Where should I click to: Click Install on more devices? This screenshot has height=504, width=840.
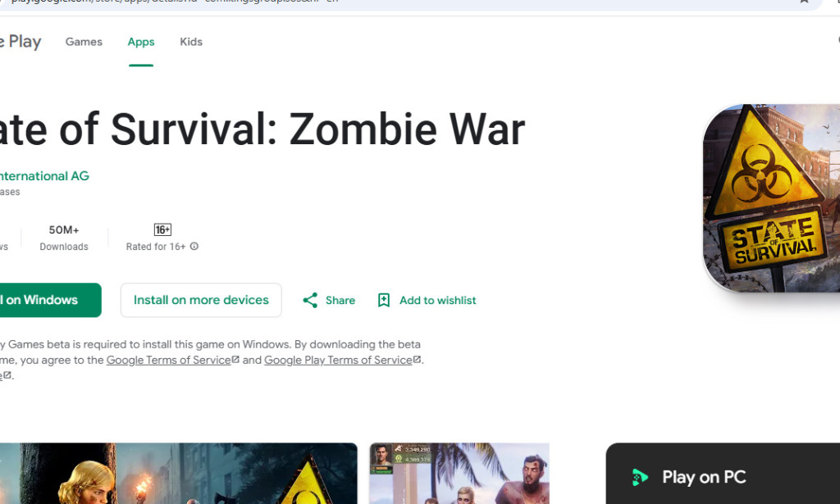point(200,300)
